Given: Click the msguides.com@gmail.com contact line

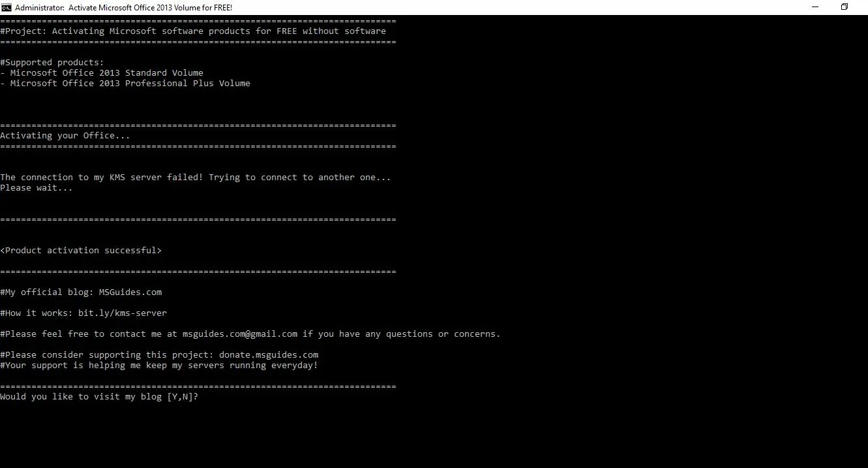Looking at the screenshot, I should click(x=250, y=334).
